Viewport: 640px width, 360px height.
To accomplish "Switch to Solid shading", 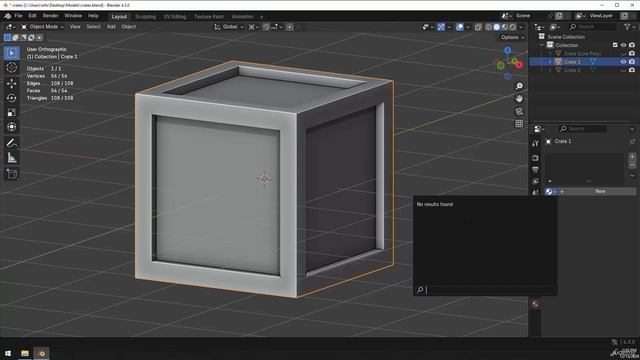I will [497, 27].
